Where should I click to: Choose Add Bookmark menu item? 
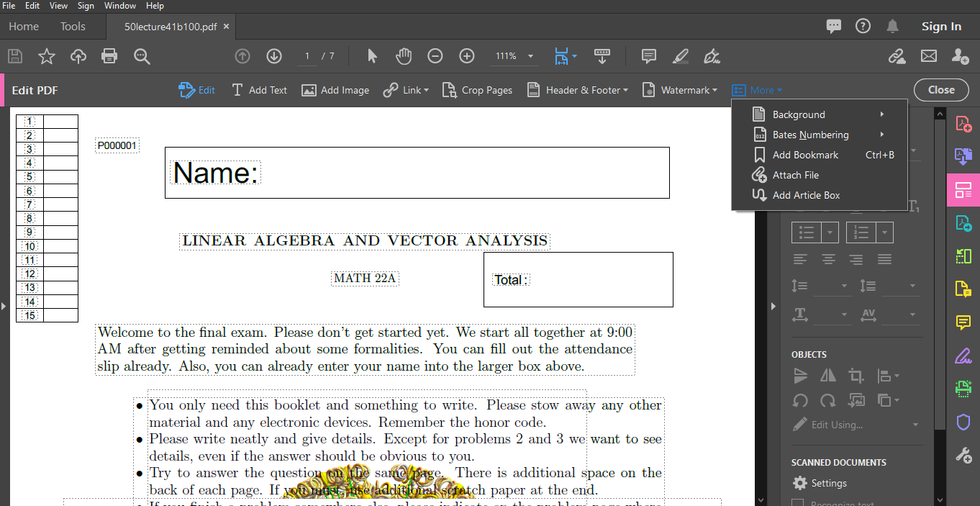coord(820,155)
